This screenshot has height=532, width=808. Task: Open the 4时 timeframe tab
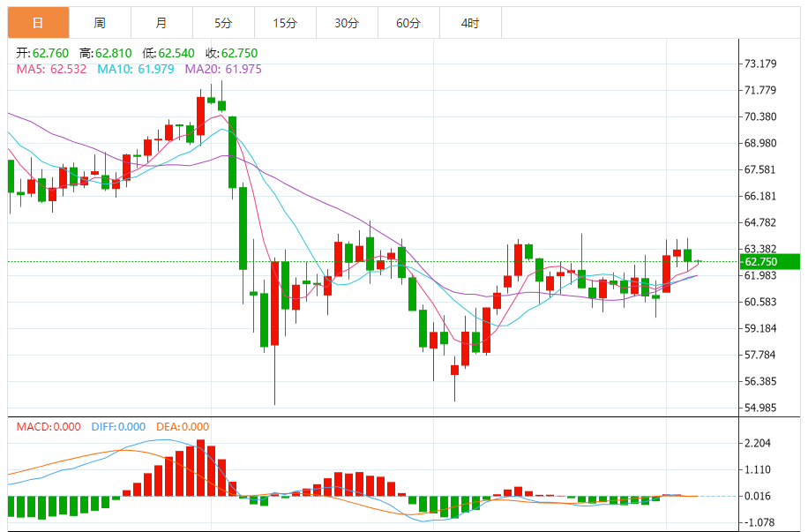point(470,23)
